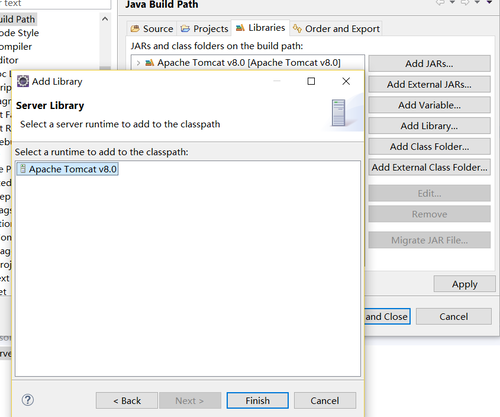Image resolution: width=500 pixels, height=417 pixels.
Task: Click the server icon beside Apache Tomcat v8.0 runtime
Action: [22, 168]
